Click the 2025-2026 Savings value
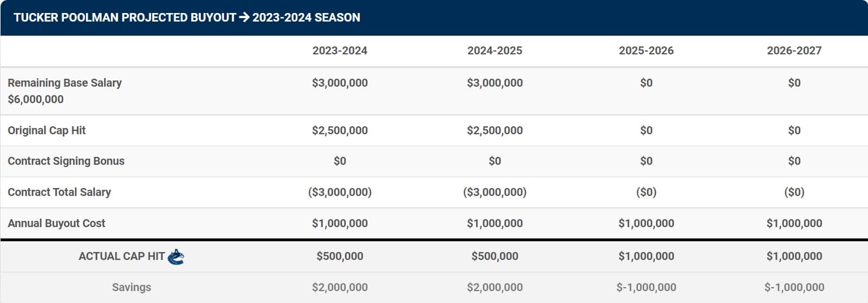Image resolution: width=868 pixels, height=303 pixels. [x=646, y=287]
